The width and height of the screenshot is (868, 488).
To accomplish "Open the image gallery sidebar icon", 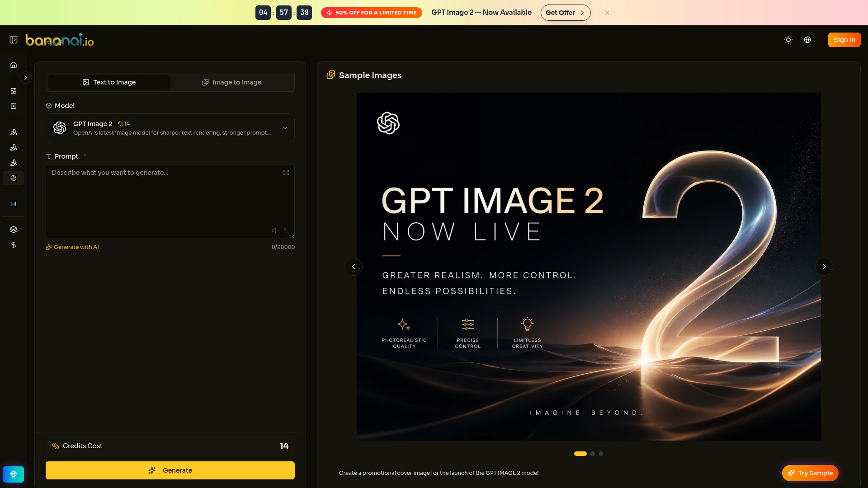I will coord(14,90).
